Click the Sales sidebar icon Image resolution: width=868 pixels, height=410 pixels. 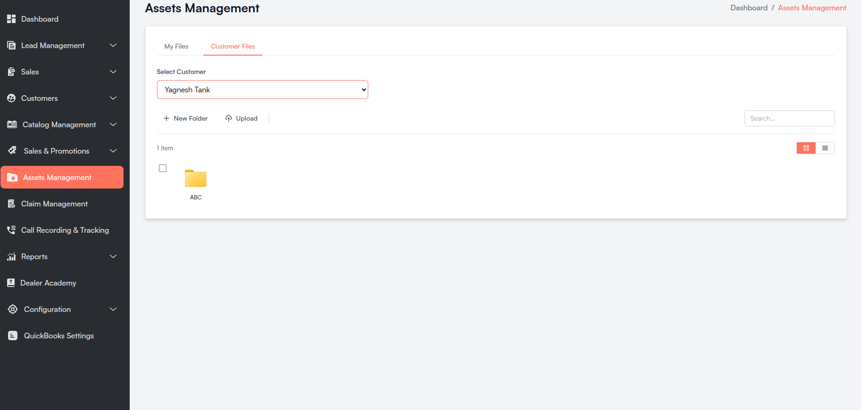tap(11, 72)
